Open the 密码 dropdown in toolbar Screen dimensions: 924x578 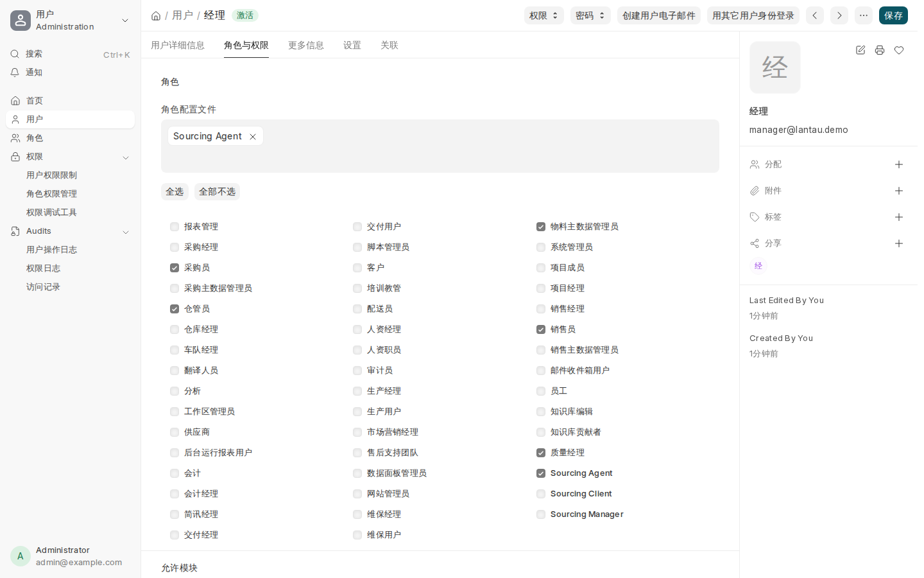coord(590,15)
